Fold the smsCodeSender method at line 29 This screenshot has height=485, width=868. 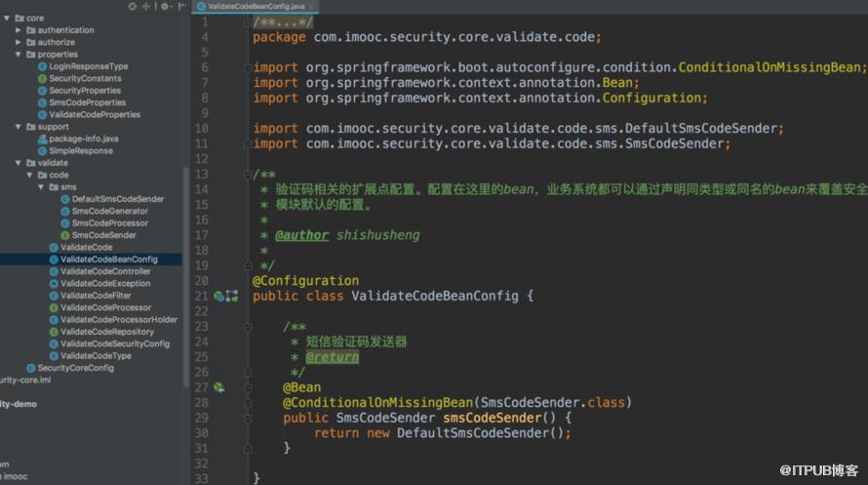[x=248, y=418]
